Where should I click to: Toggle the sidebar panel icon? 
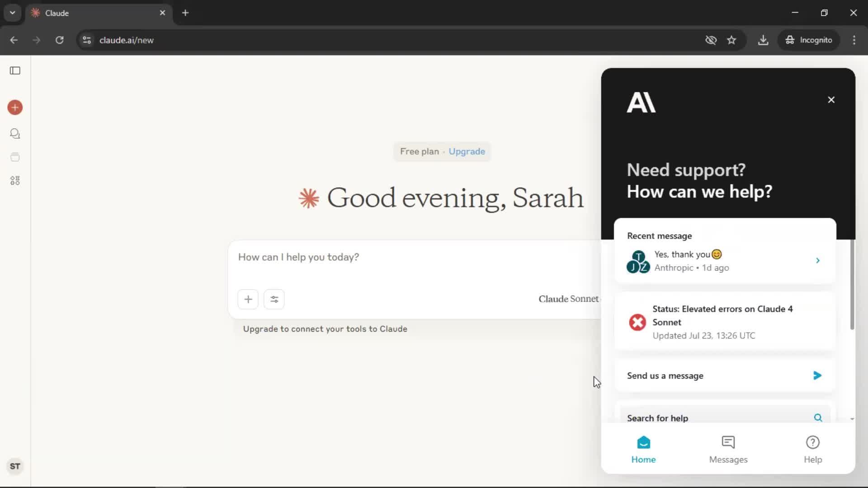tap(15, 70)
